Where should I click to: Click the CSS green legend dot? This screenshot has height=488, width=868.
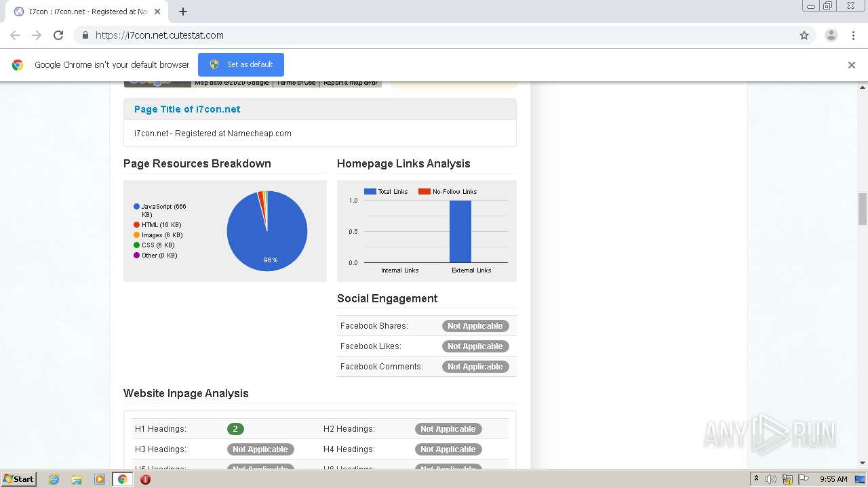(136, 245)
